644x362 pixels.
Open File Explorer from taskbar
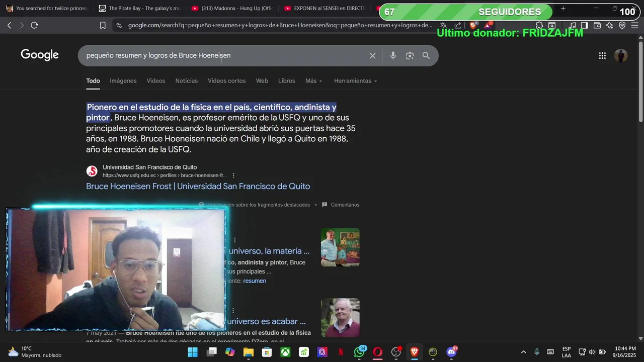click(x=249, y=352)
